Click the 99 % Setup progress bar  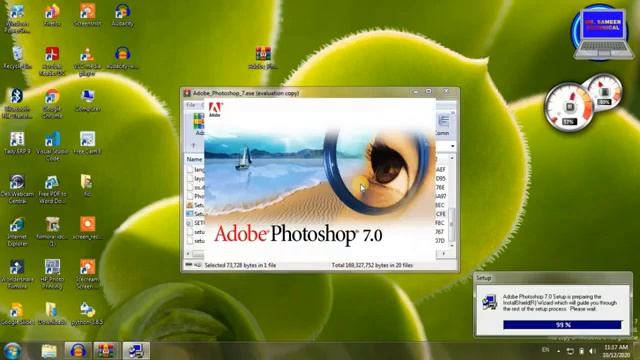pyautogui.click(x=562, y=325)
